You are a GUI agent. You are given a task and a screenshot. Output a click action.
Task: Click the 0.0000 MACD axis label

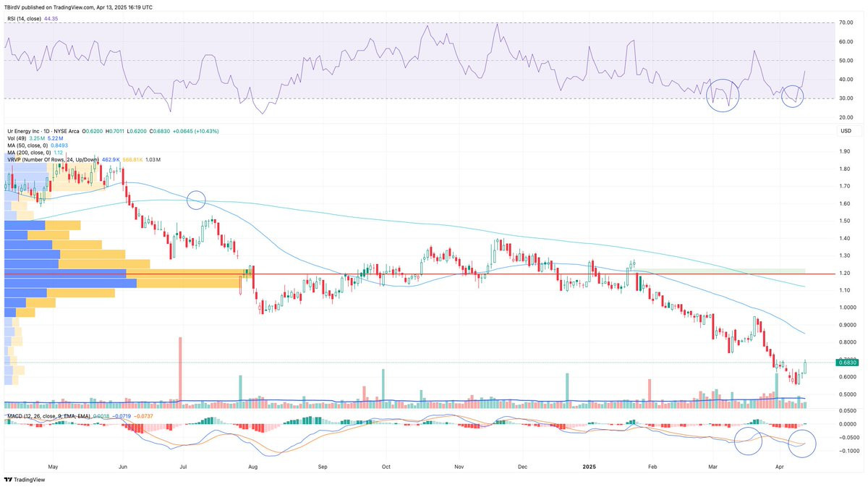point(847,424)
